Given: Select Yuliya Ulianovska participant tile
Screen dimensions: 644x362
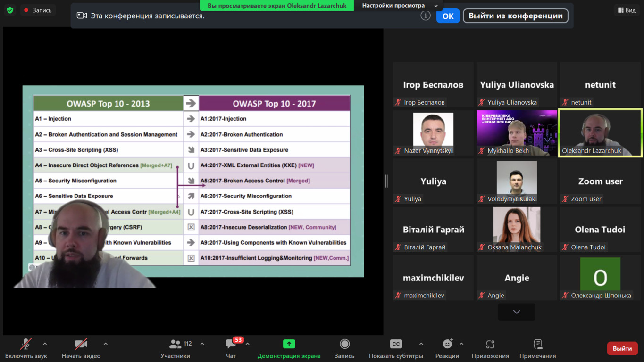Looking at the screenshot, I should (x=517, y=85).
